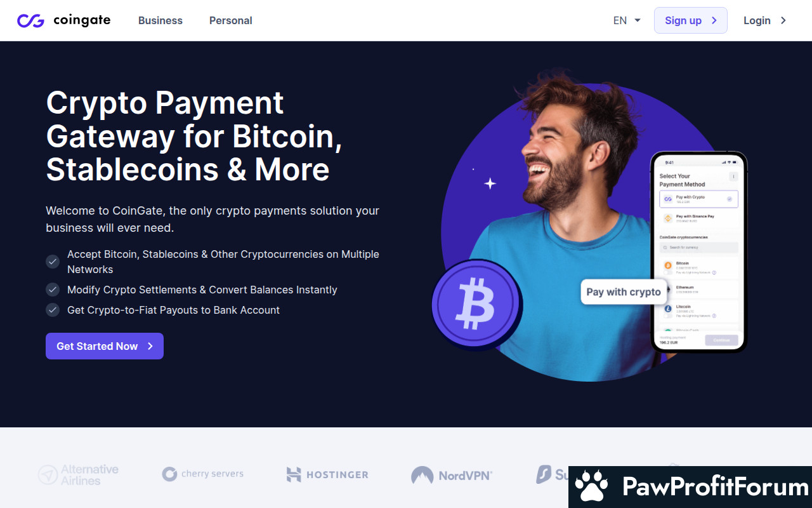Click the Sign up button
This screenshot has width=812, height=508.
[x=691, y=20]
